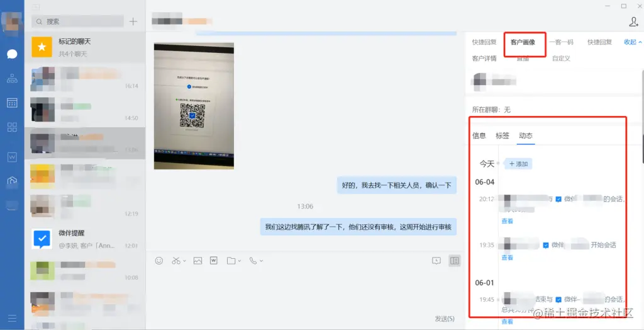The width and height of the screenshot is (644, 330).
Task: Select the 快捷回复 tab beside 收起
Action: pos(599,42)
